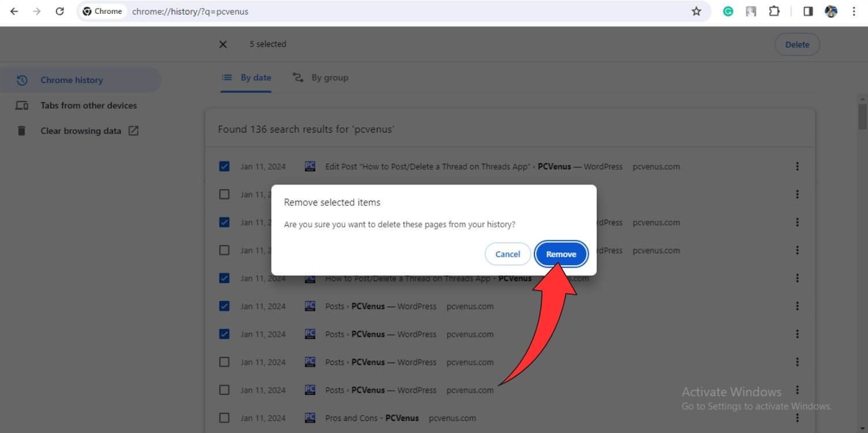Image resolution: width=868 pixels, height=433 pixels.
Task: Switch to the By group tab
Action: coord(321,78)
